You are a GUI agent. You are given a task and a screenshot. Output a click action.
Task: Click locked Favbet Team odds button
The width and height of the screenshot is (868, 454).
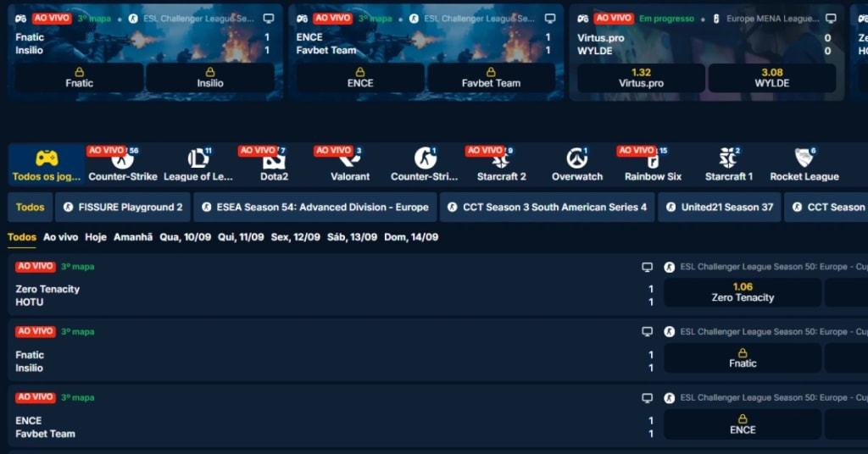pos(491,77)
